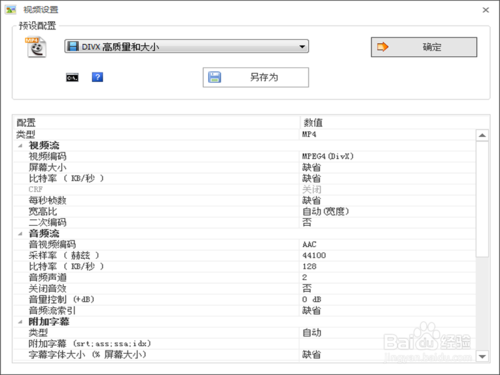Click scrollbar down arrow in settings list
This screenshot has width=500, height=375.
coord(482,356)
